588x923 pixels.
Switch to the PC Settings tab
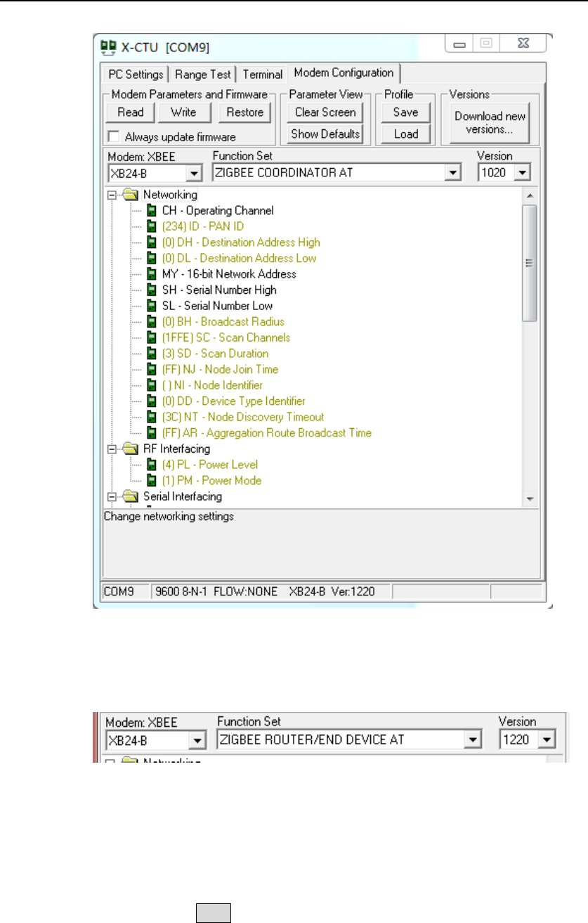click(136, 74)
